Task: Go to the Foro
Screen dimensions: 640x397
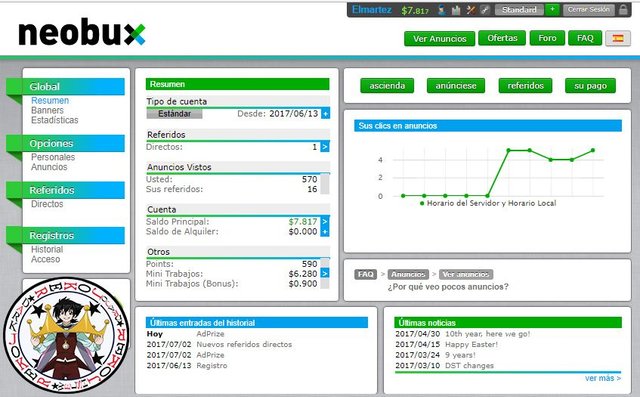Action: (x=547, y=38)
